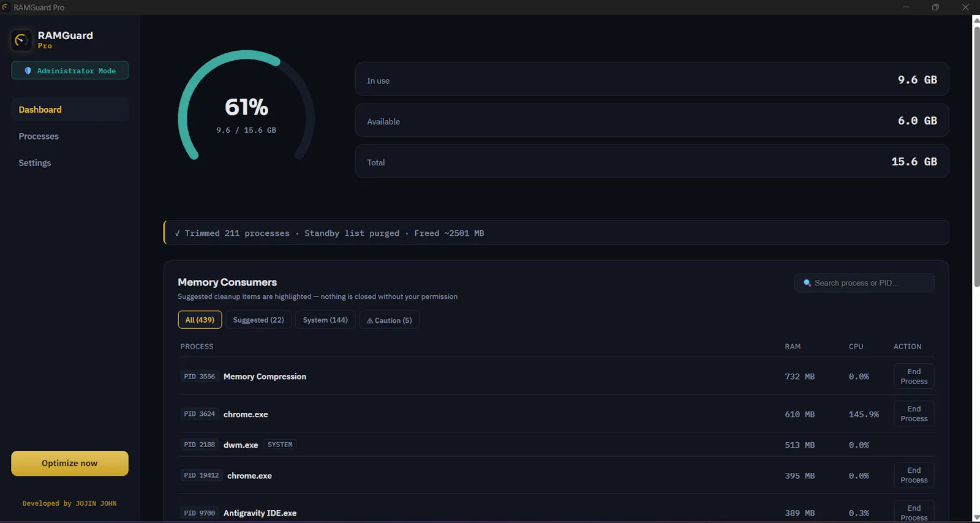Click the 610 MB RAM value
This screenshot has width=980, height=523.
click(x=799, y=415)
